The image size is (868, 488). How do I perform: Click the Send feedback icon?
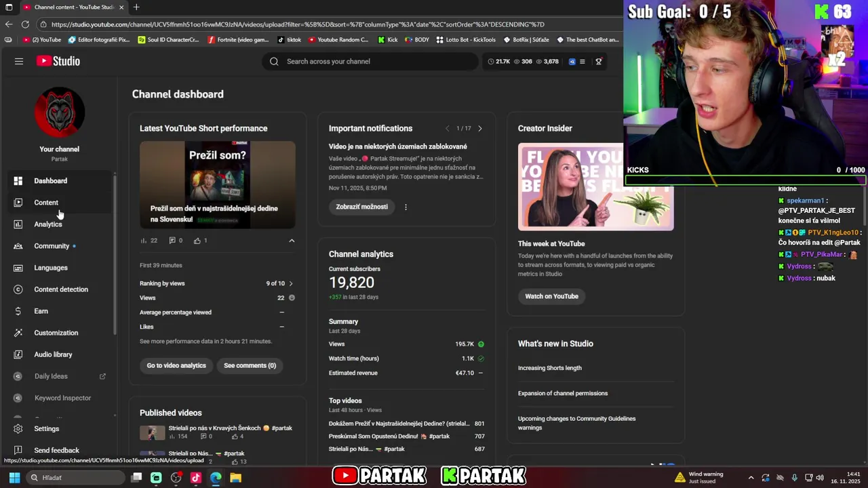coord(18,450)
